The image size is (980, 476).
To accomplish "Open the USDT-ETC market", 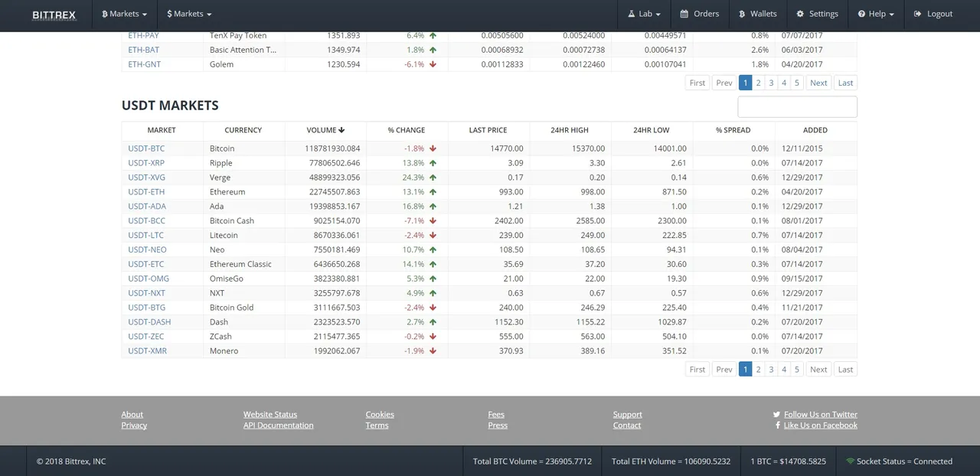I will [146, 265].
